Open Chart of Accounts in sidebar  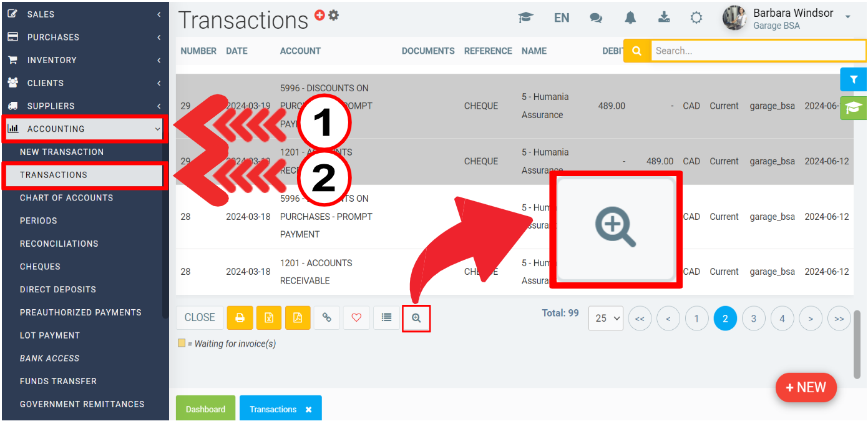(x=66, y=198)
